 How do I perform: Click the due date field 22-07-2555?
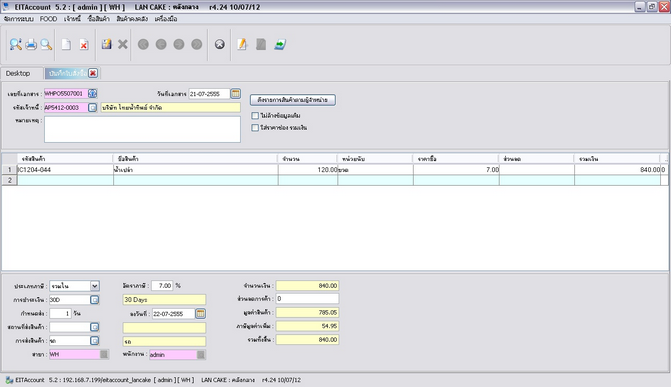coord(173,313)
